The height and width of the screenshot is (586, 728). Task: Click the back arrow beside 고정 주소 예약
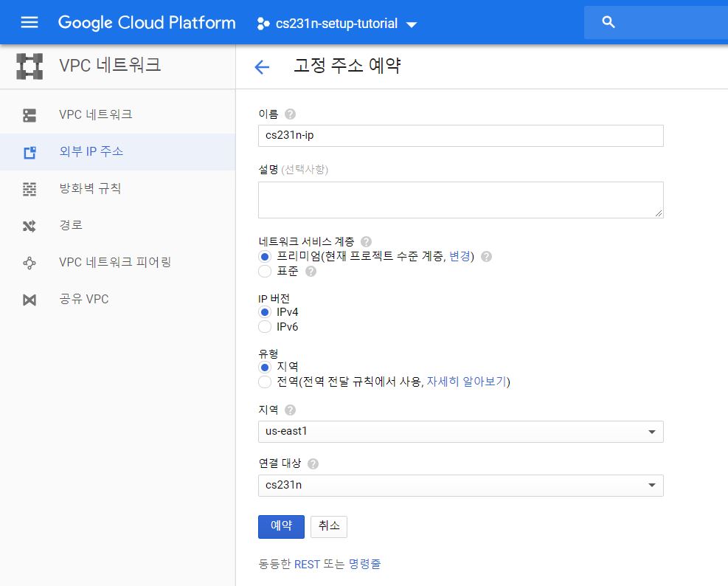[x=262, y=67]
